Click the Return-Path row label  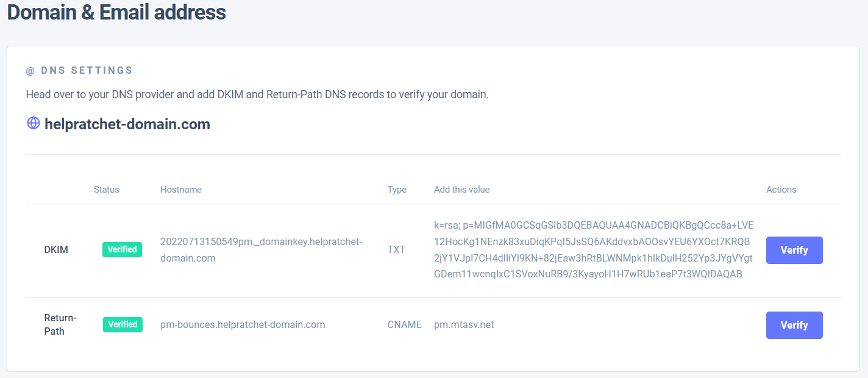click(x=60, y=324)
